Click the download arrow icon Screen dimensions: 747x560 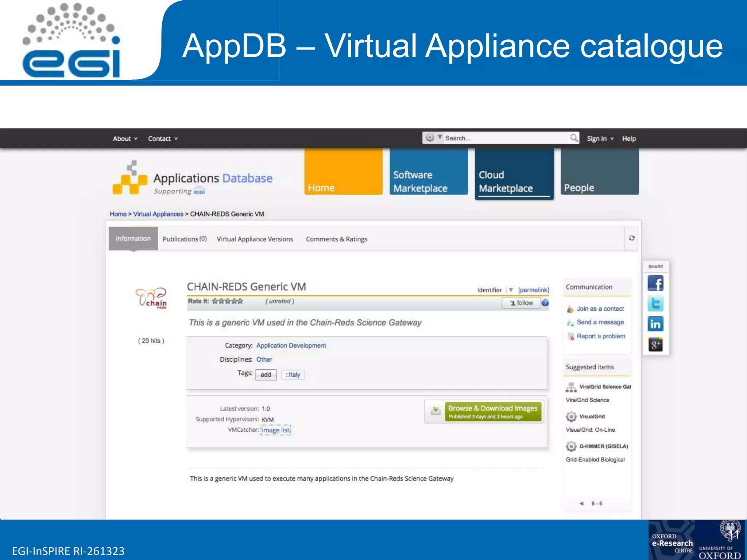point(435,411)
